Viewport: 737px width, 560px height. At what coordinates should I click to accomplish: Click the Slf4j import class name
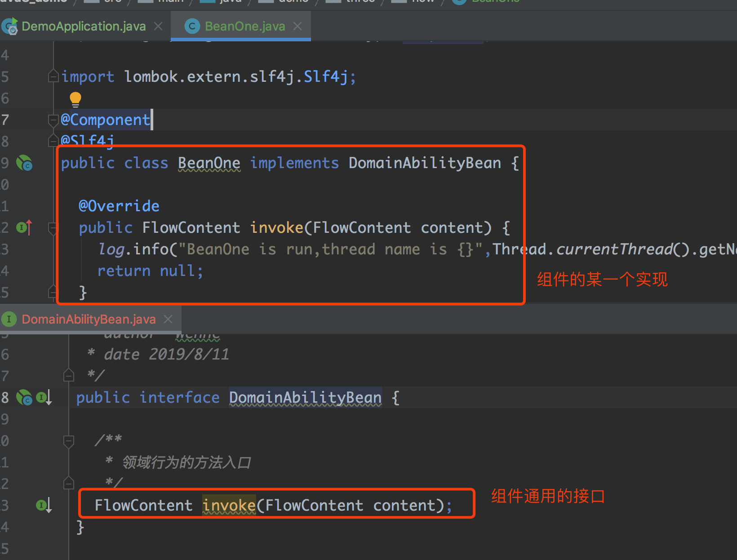pyautogui.click(x=326, y=76)
